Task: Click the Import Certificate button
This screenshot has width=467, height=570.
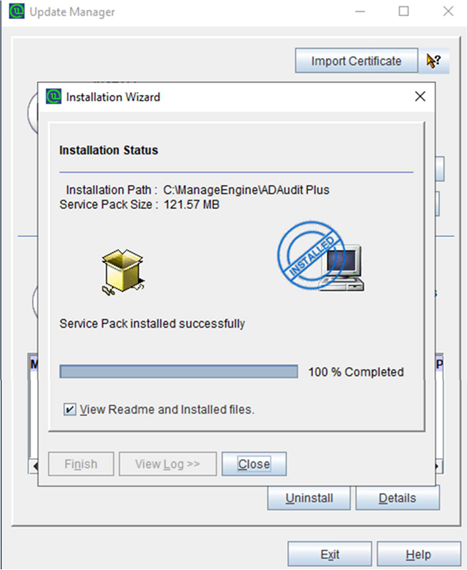Action: point(356,61)
